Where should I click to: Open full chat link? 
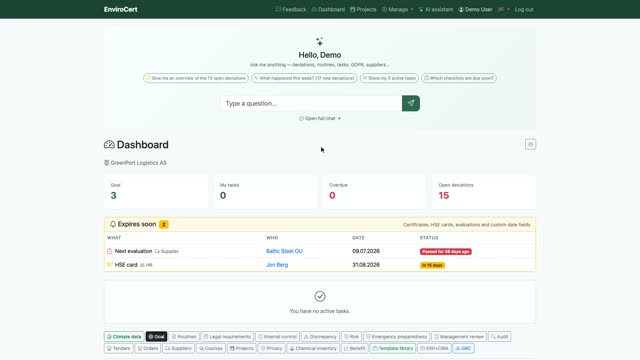coord(320,118)
